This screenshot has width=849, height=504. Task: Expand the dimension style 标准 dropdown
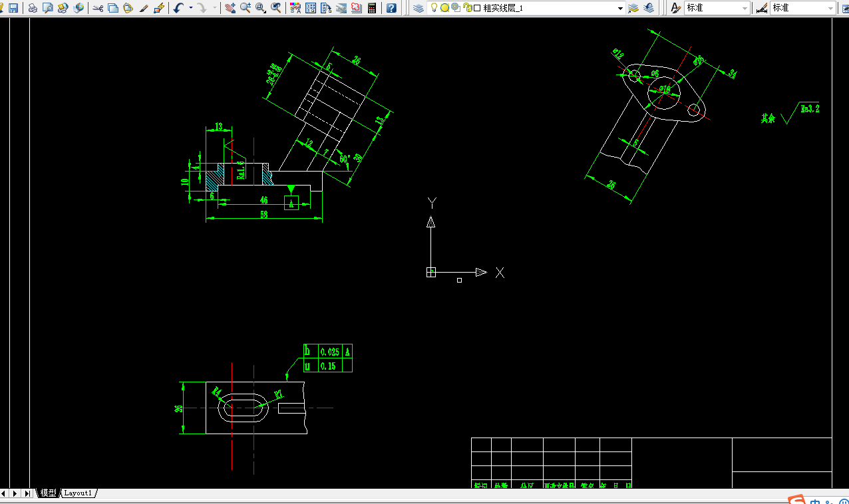[830, 8]
